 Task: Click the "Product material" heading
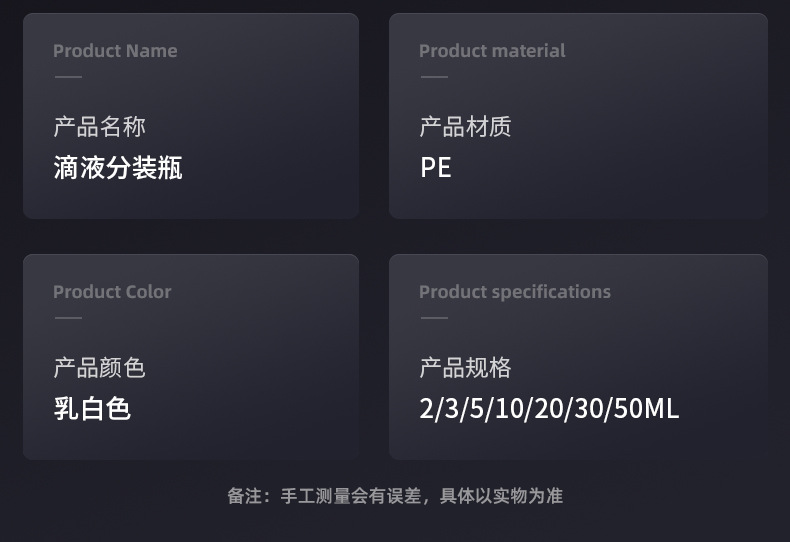pos(492,51)
